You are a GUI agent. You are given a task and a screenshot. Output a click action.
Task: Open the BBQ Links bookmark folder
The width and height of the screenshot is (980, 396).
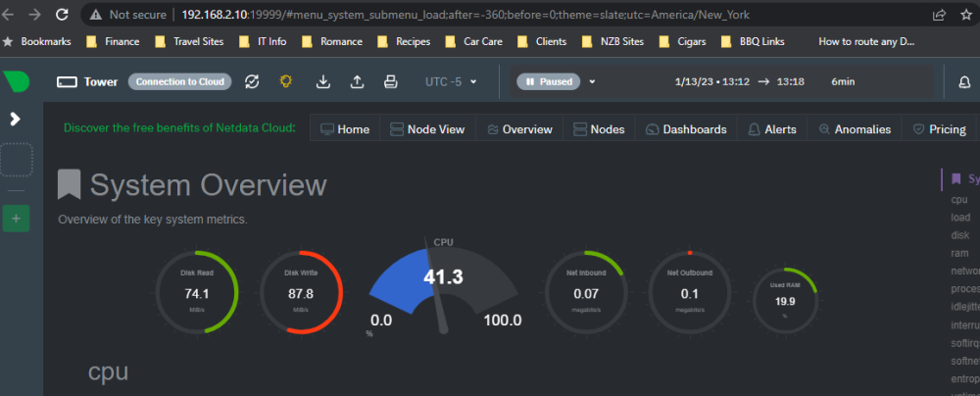(753, 42)
